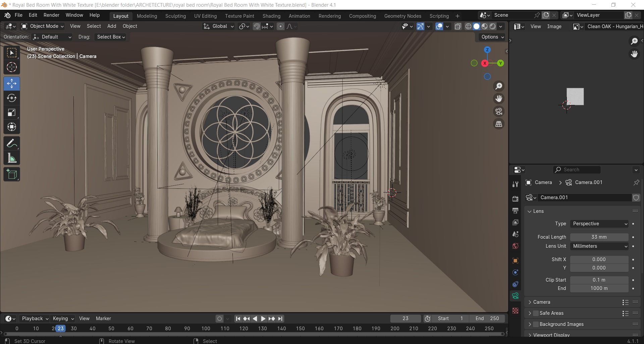Collapse the Lens panel
The image size is (644, 344).
click(538, 211)
